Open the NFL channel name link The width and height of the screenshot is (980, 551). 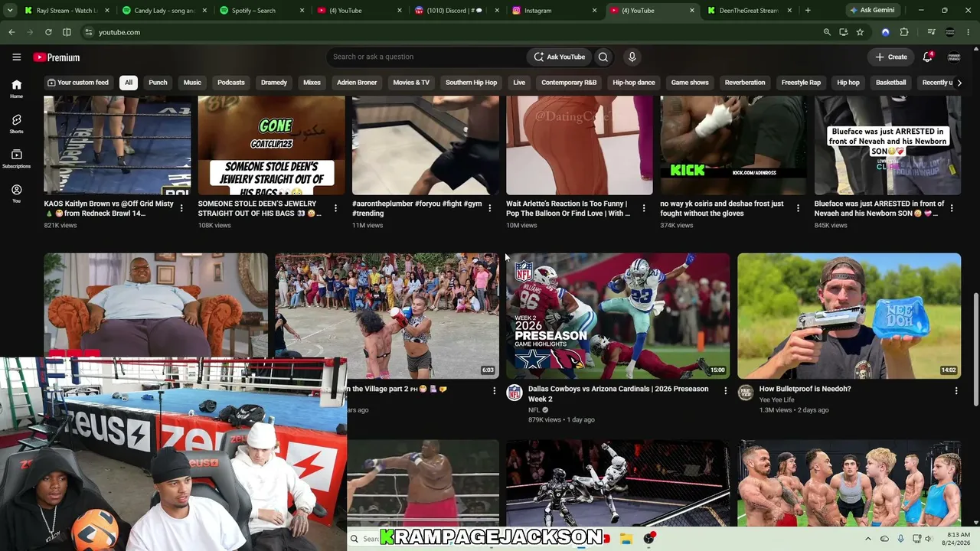(x=534, y=410)
